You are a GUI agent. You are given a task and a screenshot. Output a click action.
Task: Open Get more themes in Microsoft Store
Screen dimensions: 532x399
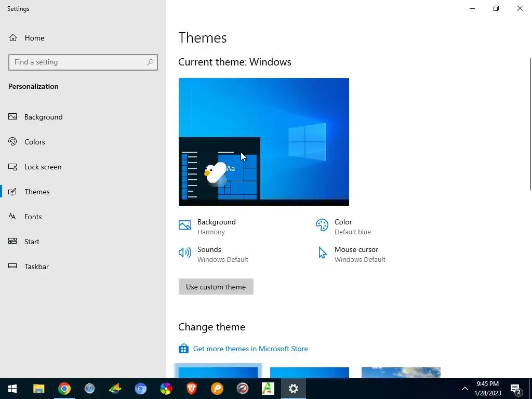250,349
